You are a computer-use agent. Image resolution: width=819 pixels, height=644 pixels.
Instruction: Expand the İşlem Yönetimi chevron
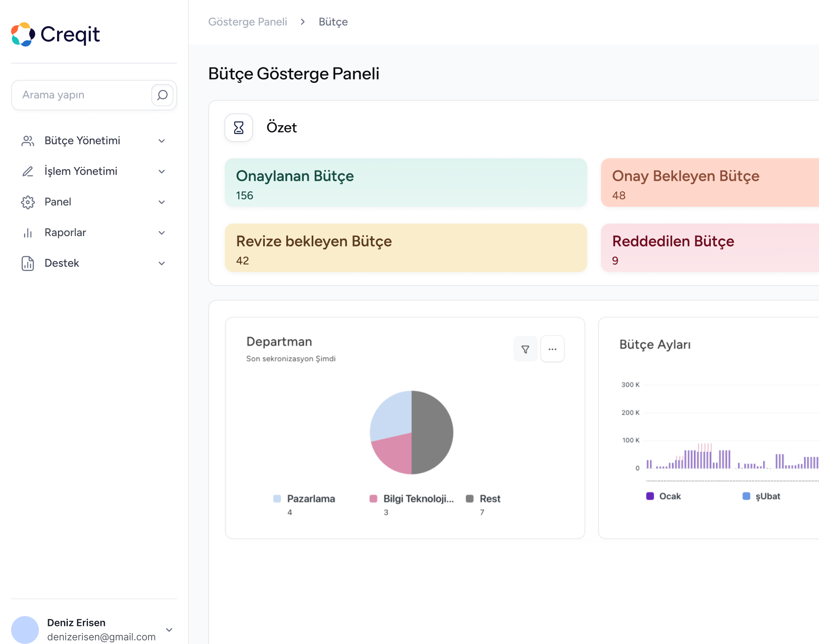tap(162, 171)
